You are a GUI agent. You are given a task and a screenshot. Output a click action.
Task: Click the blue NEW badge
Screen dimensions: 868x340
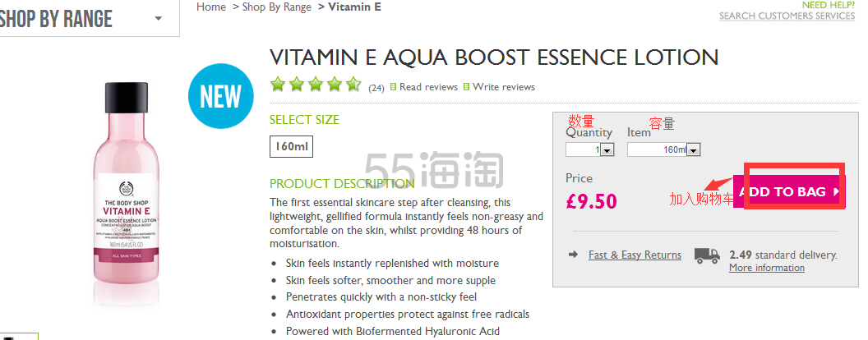click(x=221, y=96)
